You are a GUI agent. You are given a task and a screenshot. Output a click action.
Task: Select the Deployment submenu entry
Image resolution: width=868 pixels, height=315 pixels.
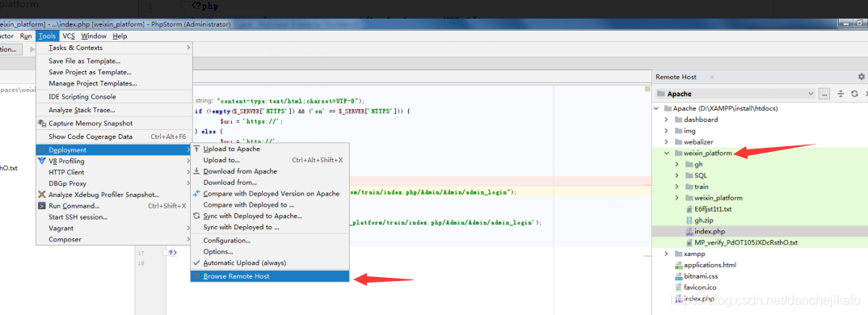click(114, 150)
